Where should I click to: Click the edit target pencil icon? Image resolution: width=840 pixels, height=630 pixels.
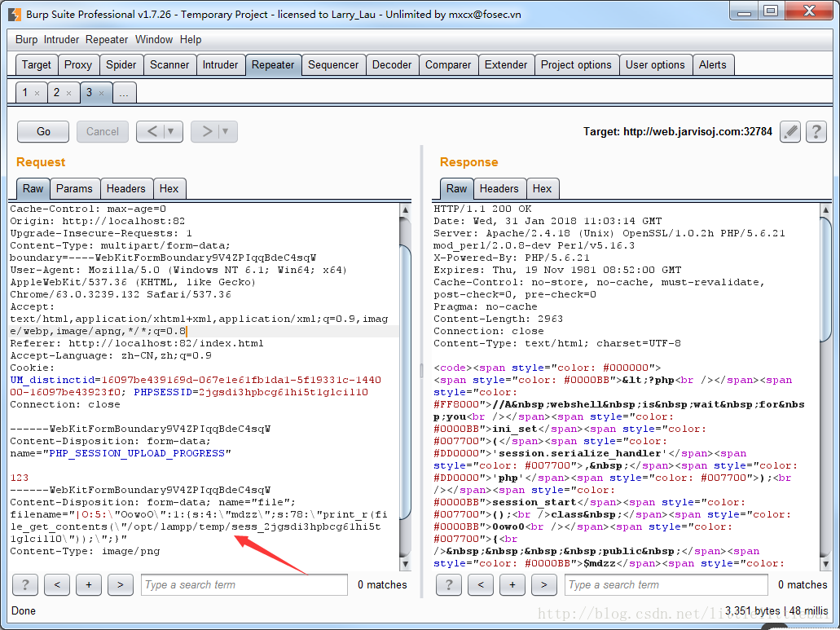pyautogui.click(x=789, y=131)
